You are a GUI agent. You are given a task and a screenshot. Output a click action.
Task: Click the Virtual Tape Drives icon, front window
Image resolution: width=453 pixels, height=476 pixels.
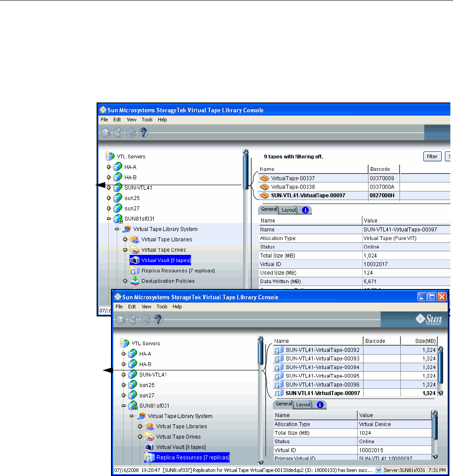coord(150,436)
